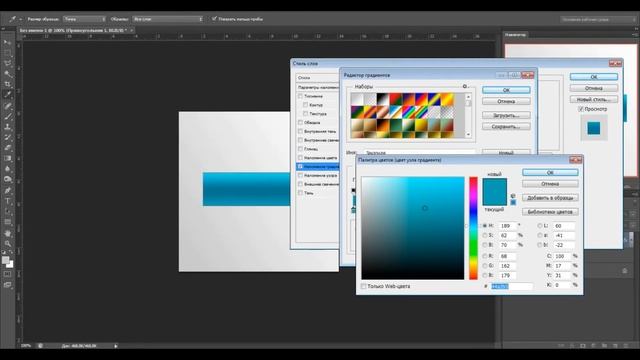Screen dimensions: 640x360
Task: Enable the Контур checkbox
Action: point(305,105)
